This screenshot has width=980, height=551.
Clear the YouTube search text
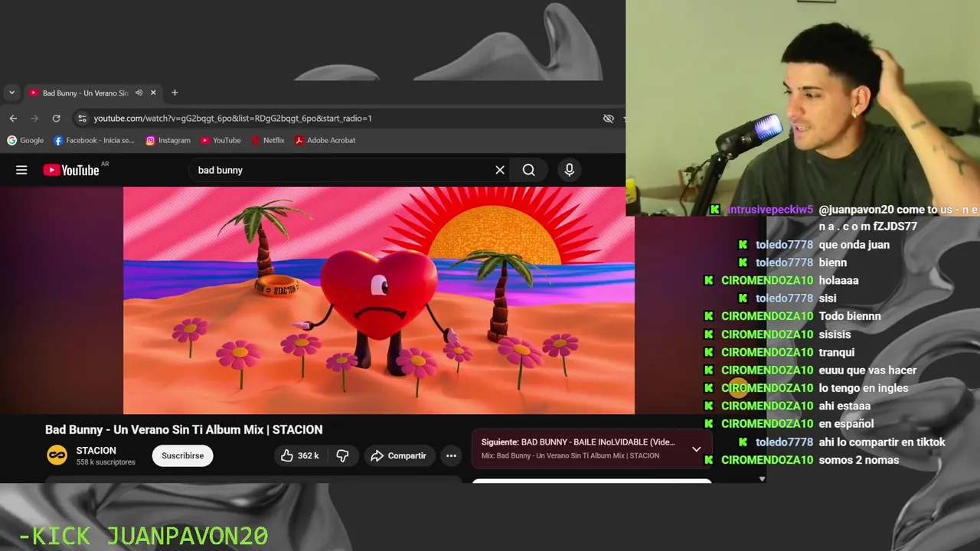(x=500, y=170)
